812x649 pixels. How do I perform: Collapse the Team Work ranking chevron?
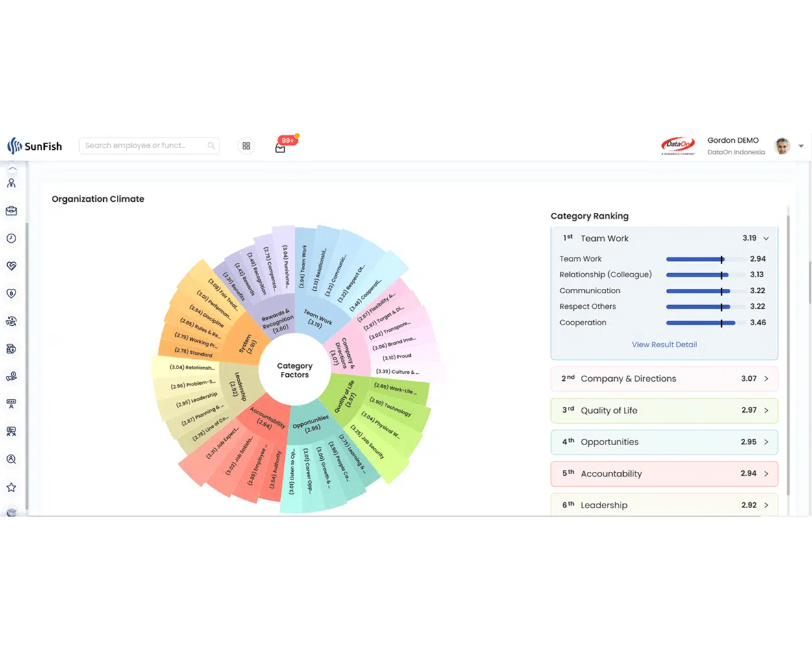[x=766, y=238]
